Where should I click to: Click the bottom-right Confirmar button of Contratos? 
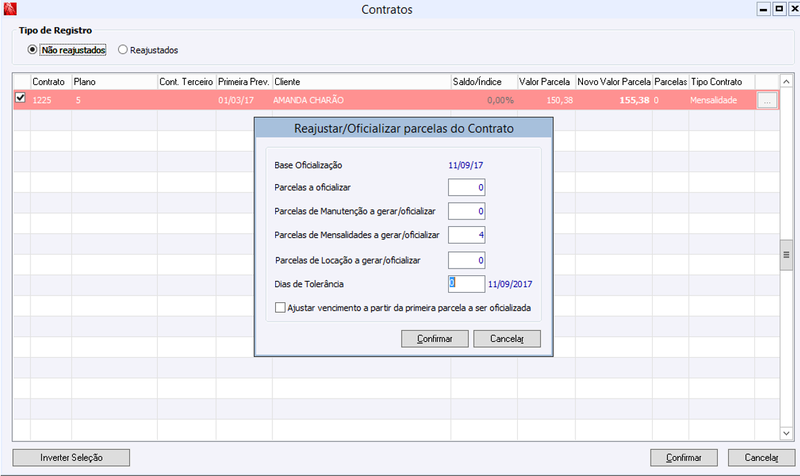pos(684,458)
